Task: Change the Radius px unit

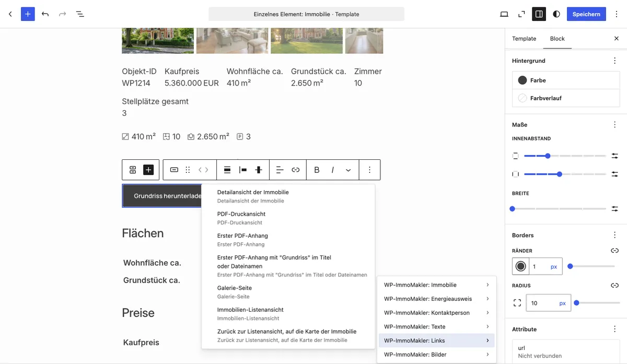Action: pyautogui.click(x=563, y=303)
